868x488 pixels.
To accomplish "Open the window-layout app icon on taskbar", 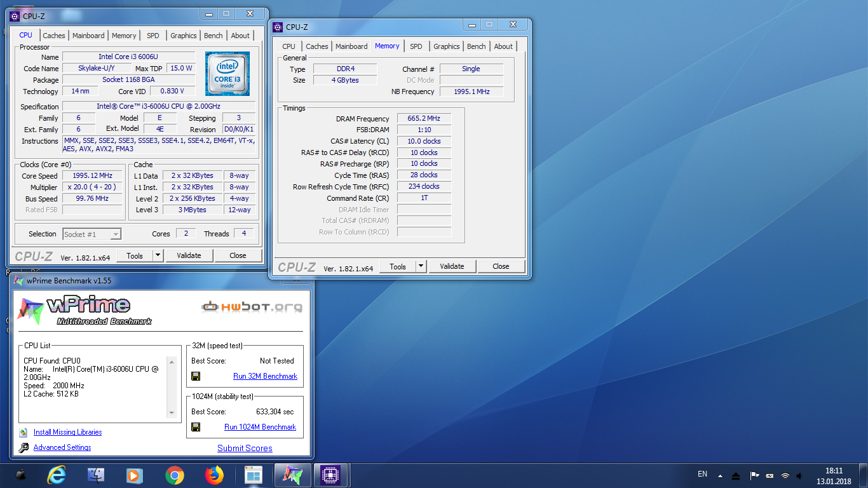I will 254,475.
